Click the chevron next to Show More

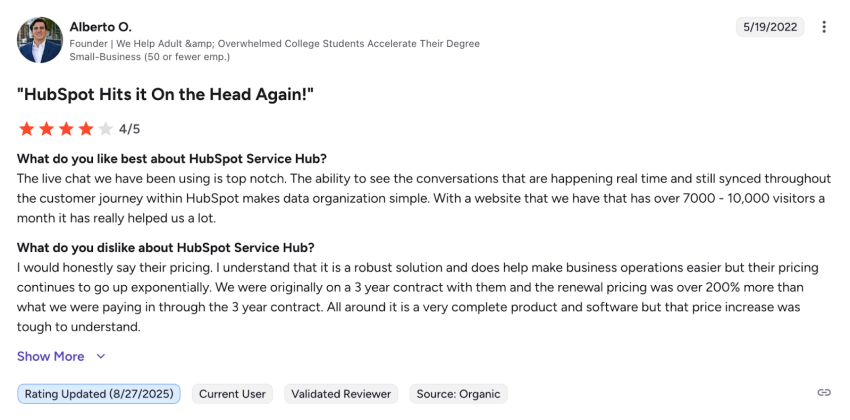(101, 356)
